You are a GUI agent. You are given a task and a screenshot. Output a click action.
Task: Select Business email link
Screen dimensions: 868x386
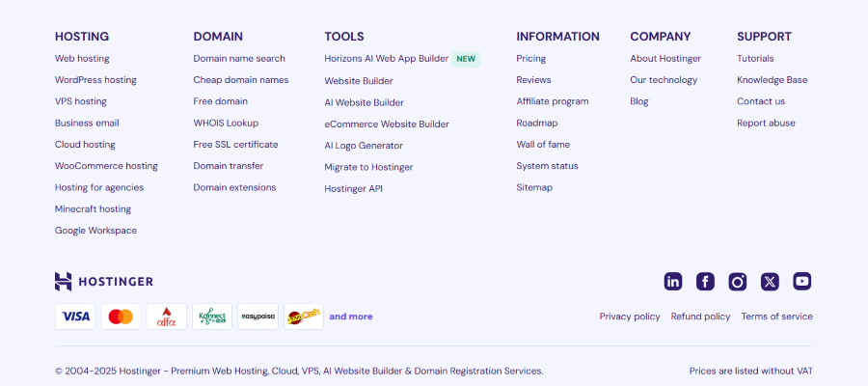[87, 123]
